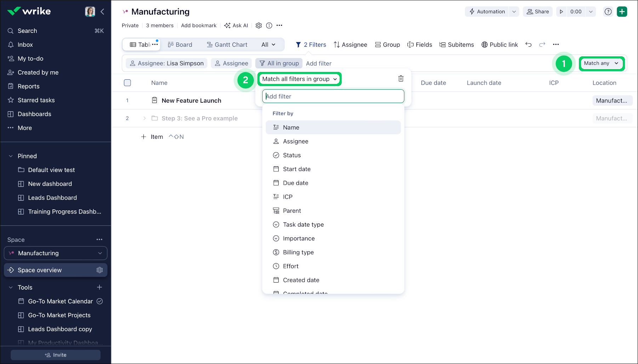Open the help question mark icon

click(608, 12)
